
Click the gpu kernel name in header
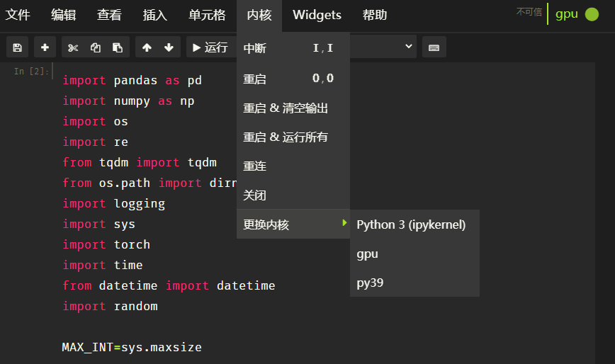[x=566, y=14]
